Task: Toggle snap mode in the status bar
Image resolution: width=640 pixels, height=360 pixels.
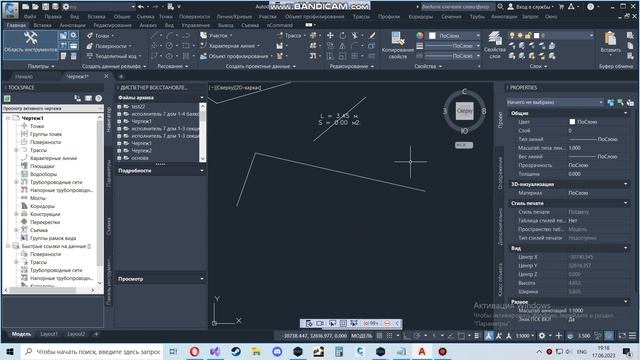Action: [389, 336]
